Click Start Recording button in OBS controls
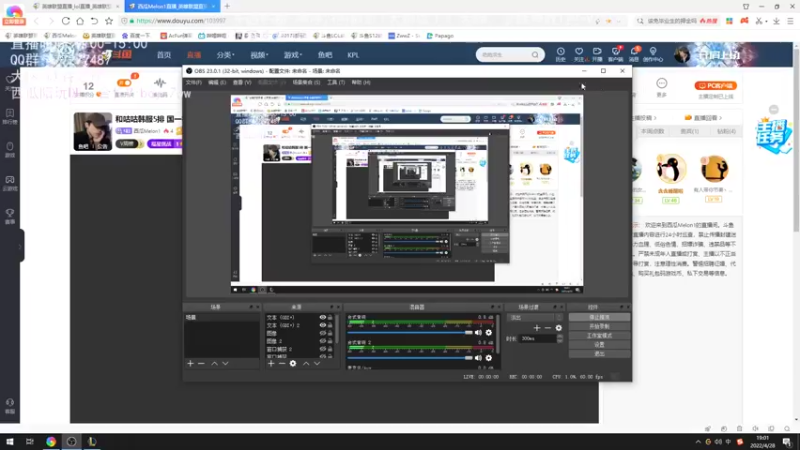The width and height of the screenshot is (800, 450). click(599, 327)
